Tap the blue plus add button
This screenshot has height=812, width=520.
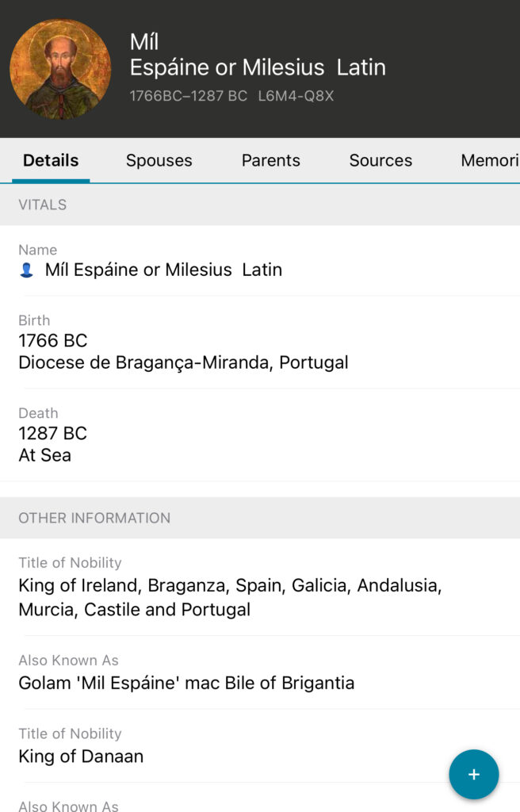click(474, 774)
